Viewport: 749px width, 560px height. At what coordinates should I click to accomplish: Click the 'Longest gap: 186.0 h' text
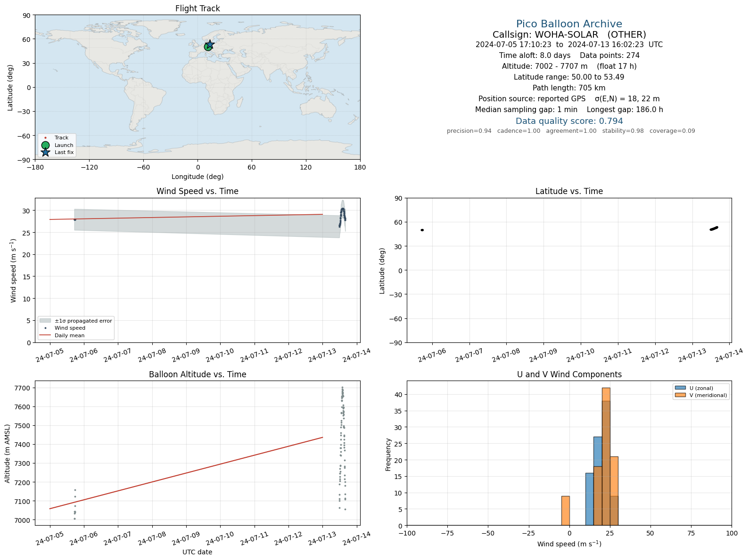[625, 110]
